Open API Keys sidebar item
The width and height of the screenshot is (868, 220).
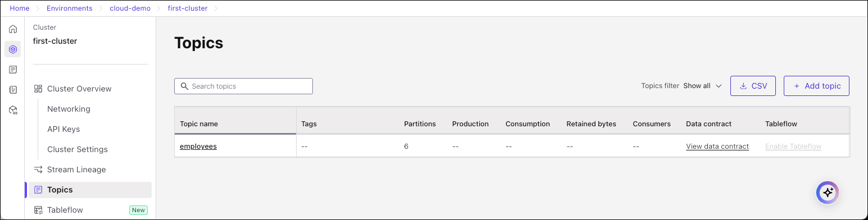point(63,129)
